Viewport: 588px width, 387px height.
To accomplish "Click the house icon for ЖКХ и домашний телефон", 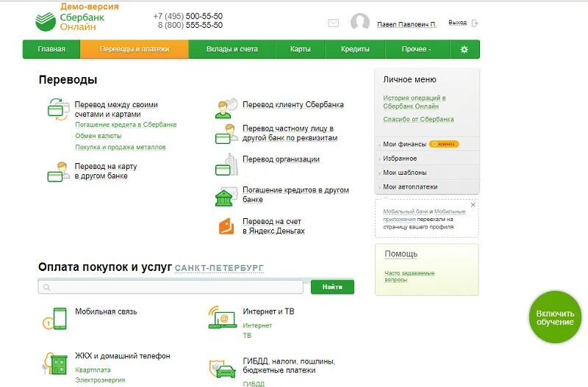I will [55, 364].
